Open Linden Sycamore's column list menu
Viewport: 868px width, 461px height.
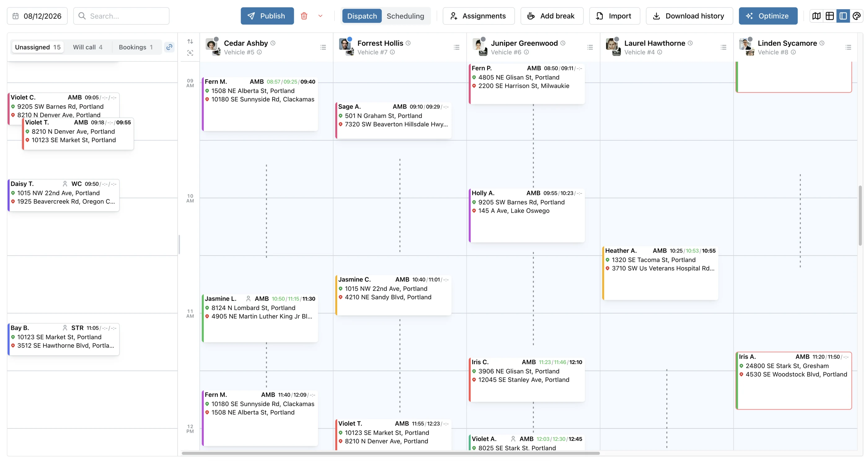848,47
